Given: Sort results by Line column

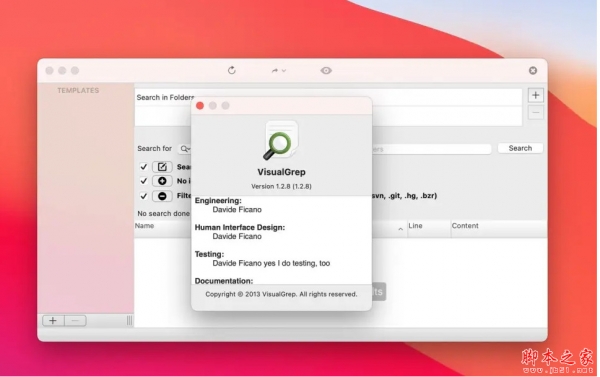Looking at the screenshot, I should tap(415, 226).
